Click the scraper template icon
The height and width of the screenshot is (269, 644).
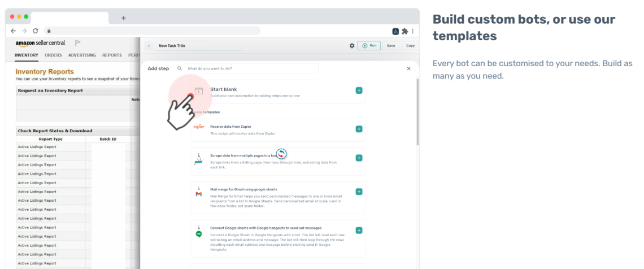tap(199, 159)
